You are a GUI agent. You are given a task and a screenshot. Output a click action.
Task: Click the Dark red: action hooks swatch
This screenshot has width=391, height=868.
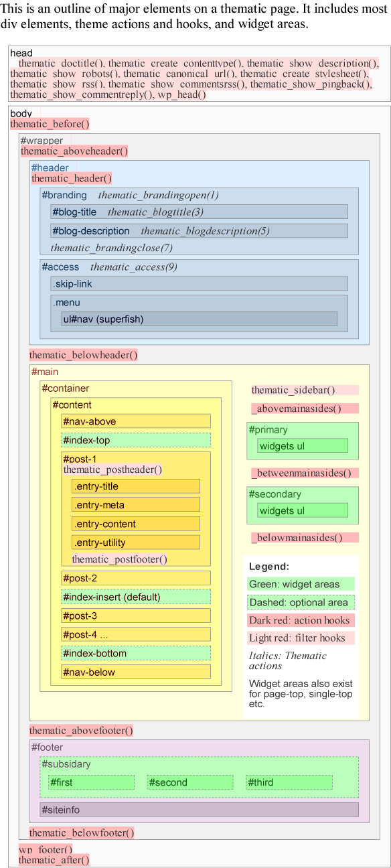tap(301, 620)
